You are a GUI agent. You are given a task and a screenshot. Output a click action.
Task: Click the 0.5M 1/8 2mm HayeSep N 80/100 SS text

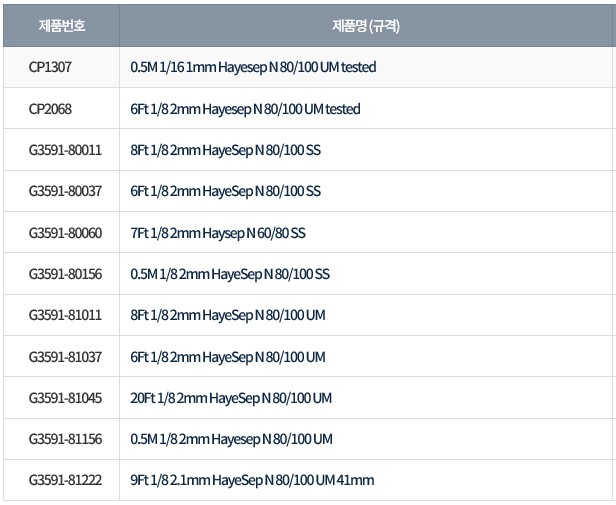click(230, 274)
